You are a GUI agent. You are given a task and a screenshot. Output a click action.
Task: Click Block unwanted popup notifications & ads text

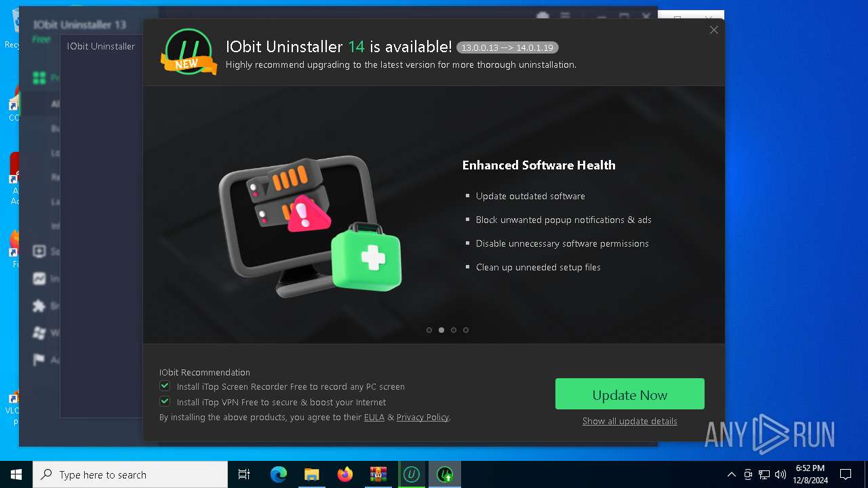(564, 220)
